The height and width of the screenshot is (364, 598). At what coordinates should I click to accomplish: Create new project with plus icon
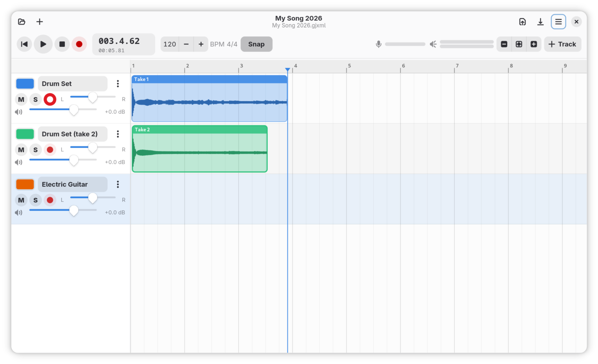(40, 22)
